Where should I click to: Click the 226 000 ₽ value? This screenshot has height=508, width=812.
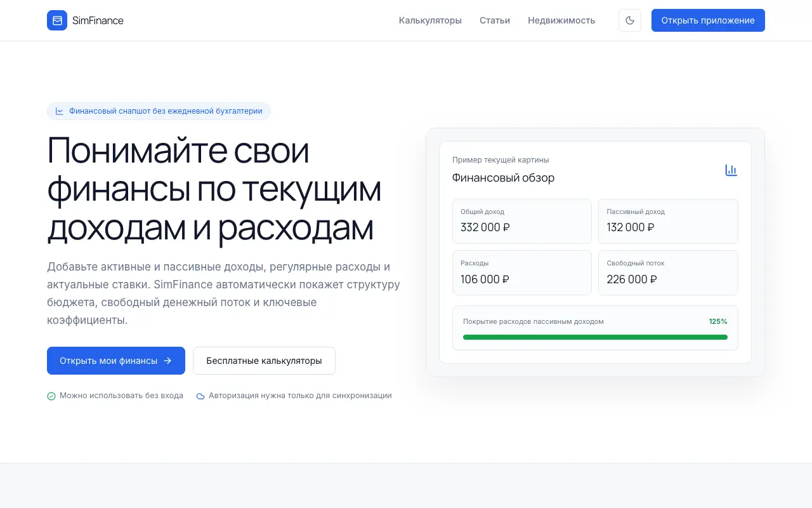[632, 279]
